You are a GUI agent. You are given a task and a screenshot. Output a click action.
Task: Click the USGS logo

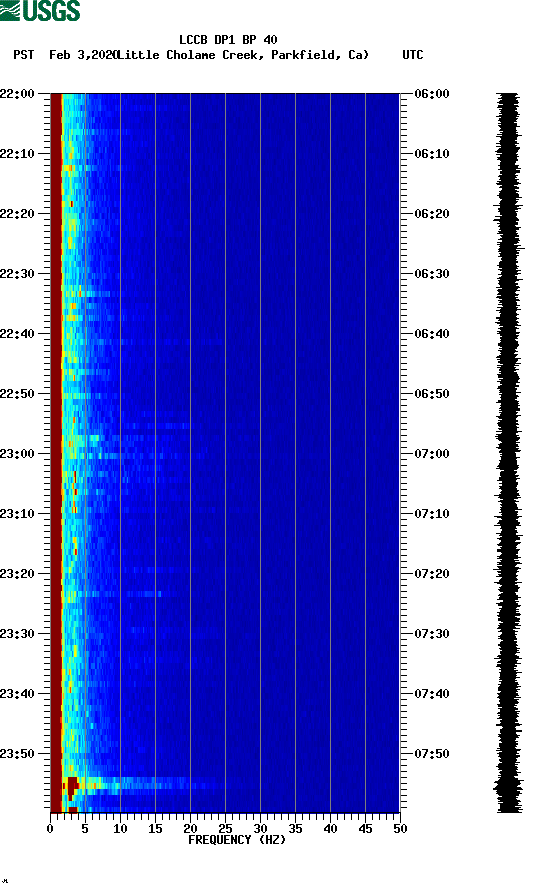(x=40, y=10)
